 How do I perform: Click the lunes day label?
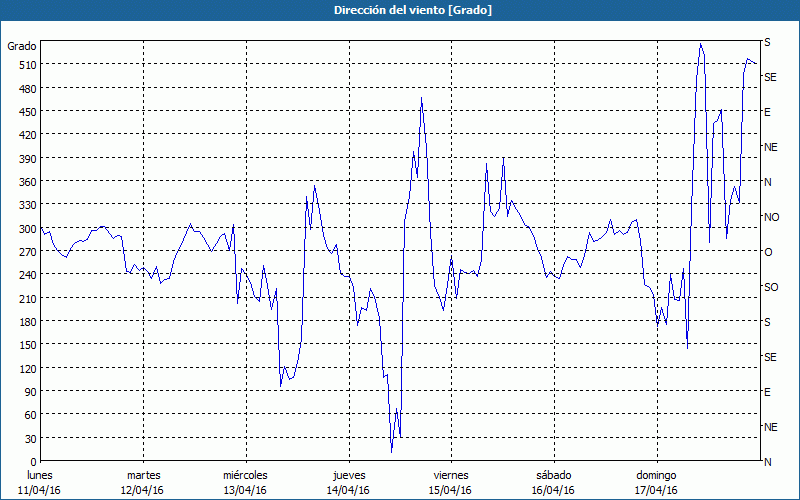(x=40, y=475)
